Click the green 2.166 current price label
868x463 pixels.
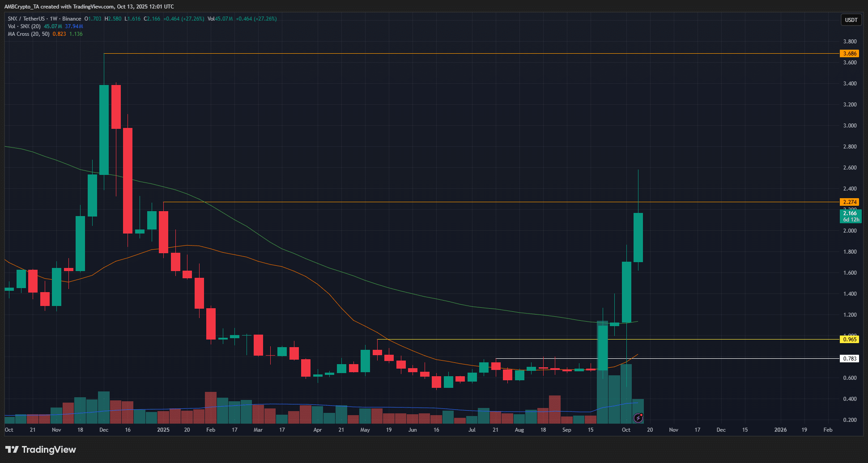click(850, 216)
